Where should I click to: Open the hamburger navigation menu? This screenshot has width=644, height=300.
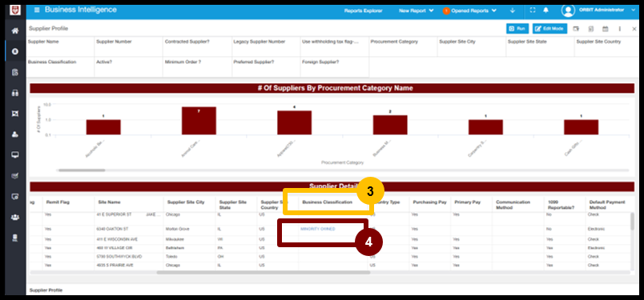37,10
